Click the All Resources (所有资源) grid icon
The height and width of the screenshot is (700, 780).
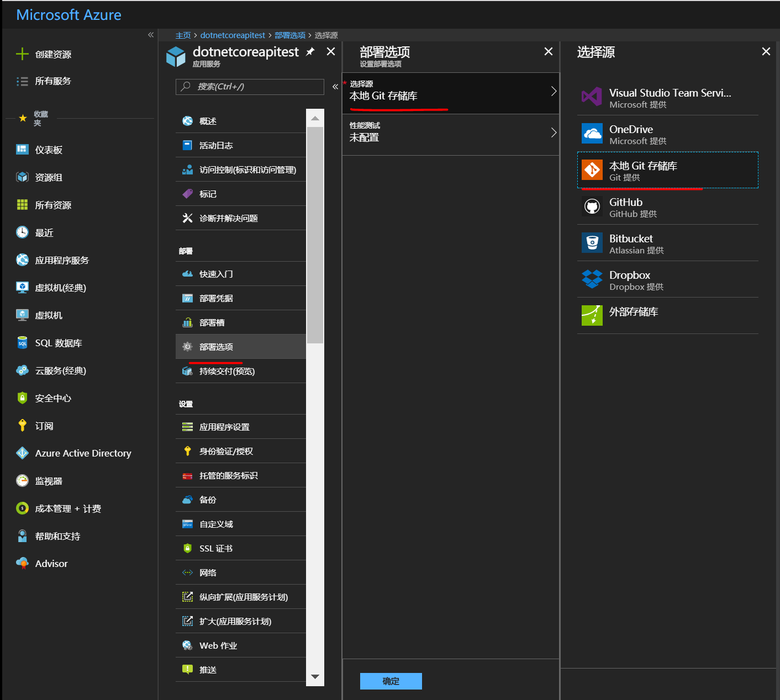point(22,205)
